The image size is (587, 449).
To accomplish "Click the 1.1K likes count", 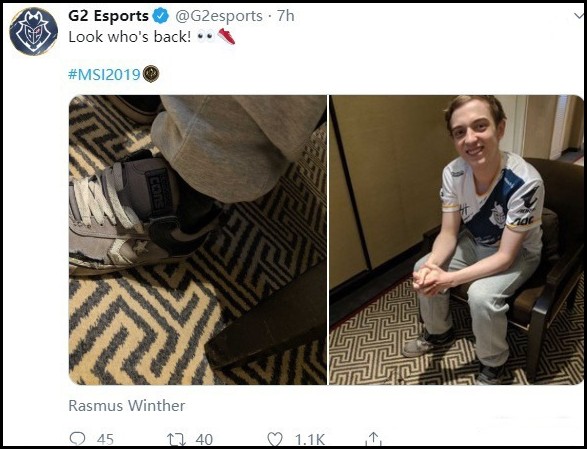I will click(x=310, y=439).
